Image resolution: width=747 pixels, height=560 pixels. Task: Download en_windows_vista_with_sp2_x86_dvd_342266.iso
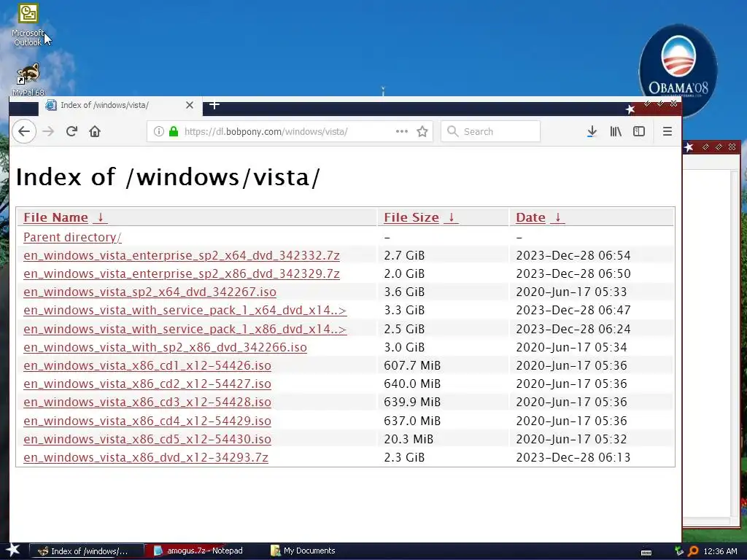point(165,348)
